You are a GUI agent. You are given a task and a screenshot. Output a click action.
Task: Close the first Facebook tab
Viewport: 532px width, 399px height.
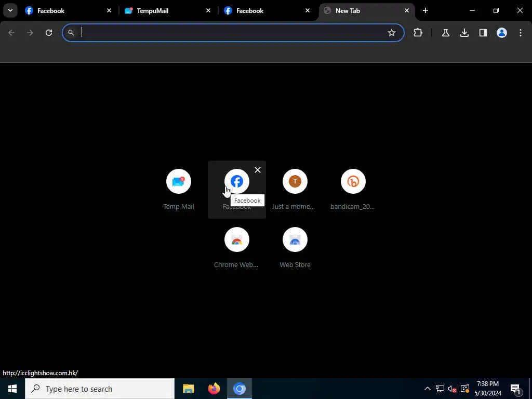click(109, 10)
